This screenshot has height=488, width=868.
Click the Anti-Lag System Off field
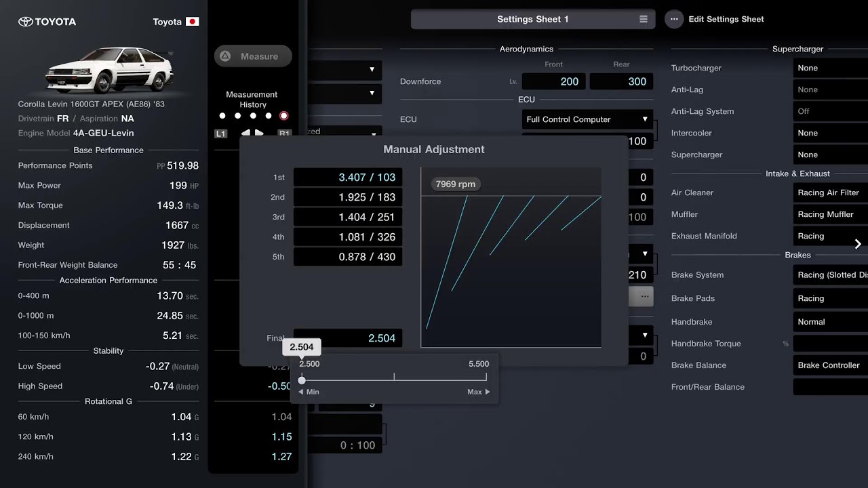tap(831, 111)
